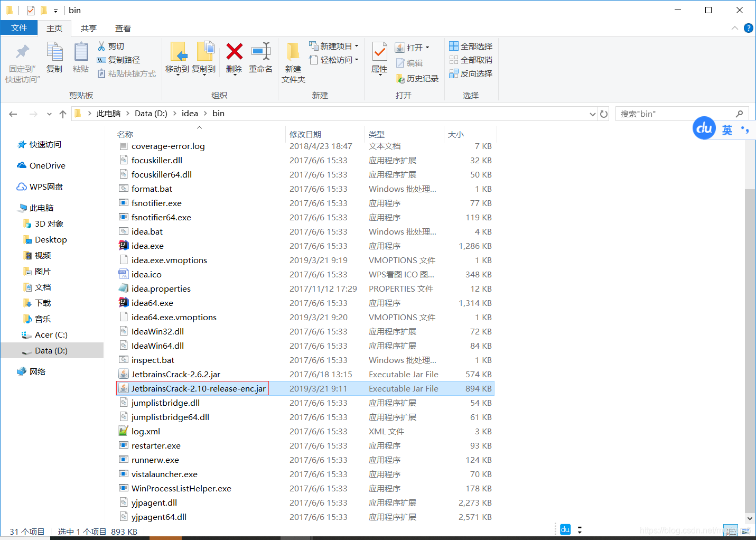Select the idea64.exe file
The height and width of the screenshot is (540, 756).
coord(152,303)
